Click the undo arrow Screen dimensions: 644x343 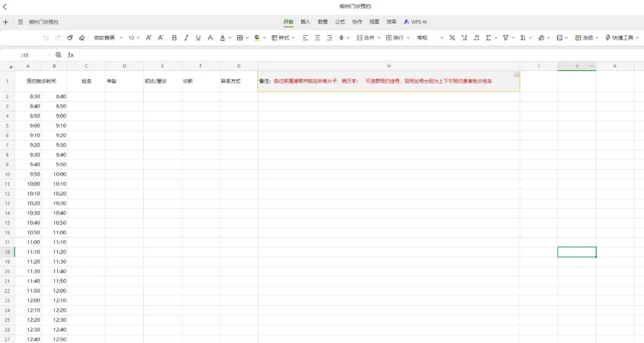(45, 38)
